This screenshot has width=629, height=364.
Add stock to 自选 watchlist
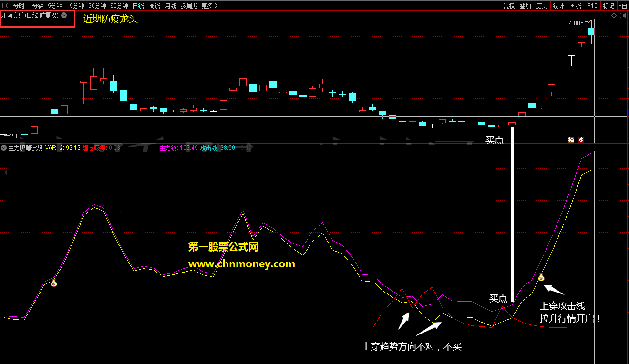click(x=623, y=6)
